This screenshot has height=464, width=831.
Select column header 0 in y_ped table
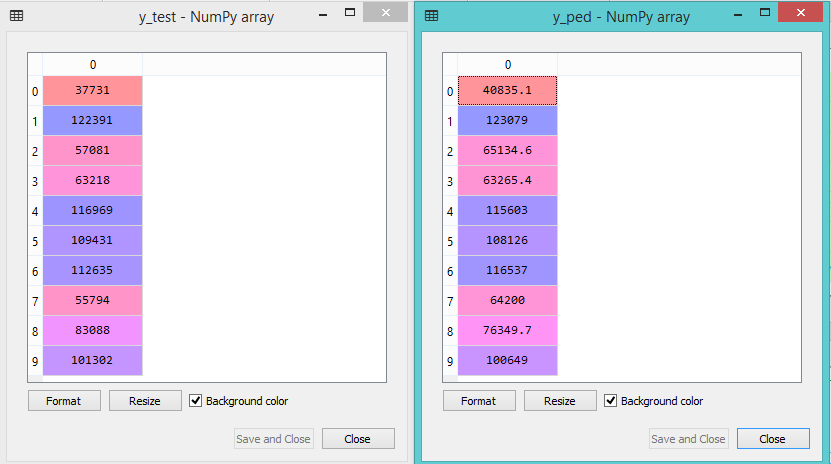pyautogui.click(x=508, y=65)
